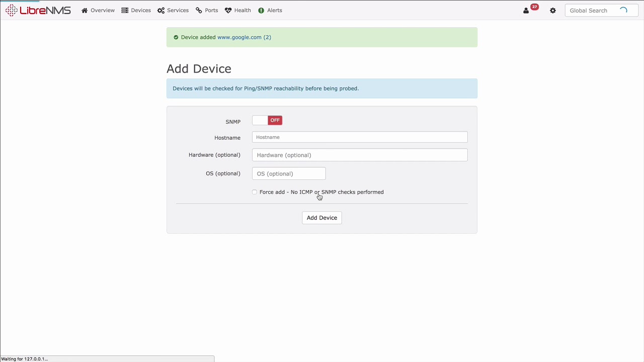Click the OS (optional) input field
Viewport: 644px width, 362px height.
pyautogui.click(x=289, y=173)
